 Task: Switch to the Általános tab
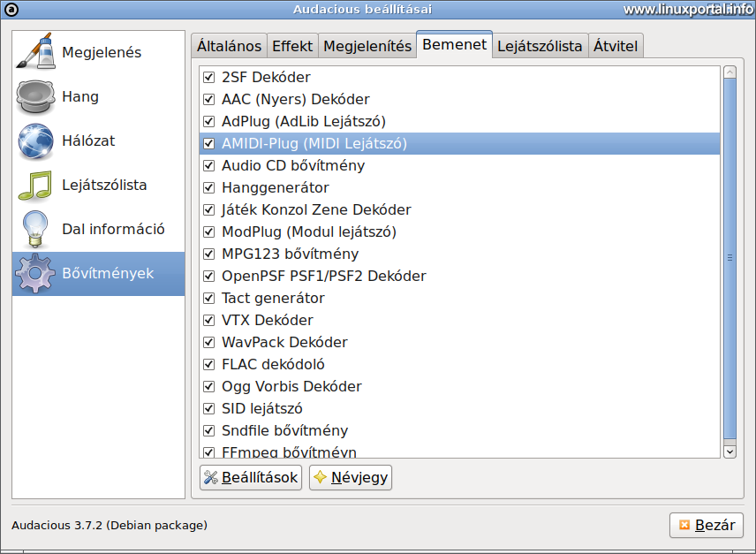[229, 46]
